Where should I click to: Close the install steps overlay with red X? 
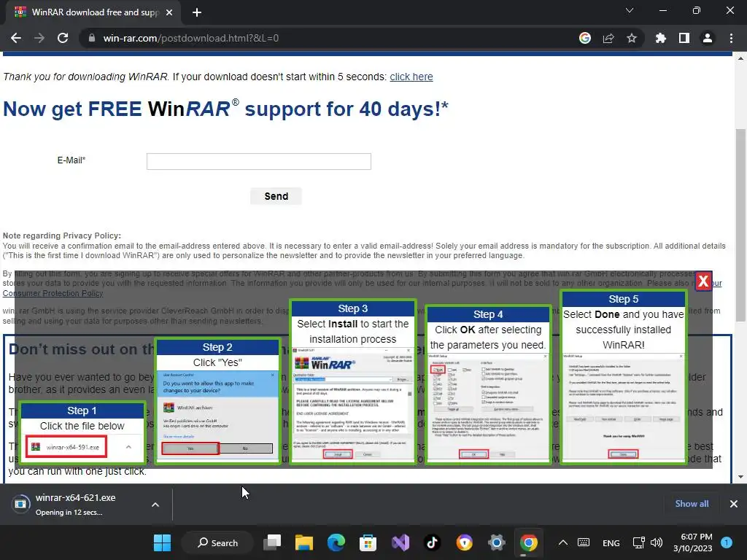[703, 281]
